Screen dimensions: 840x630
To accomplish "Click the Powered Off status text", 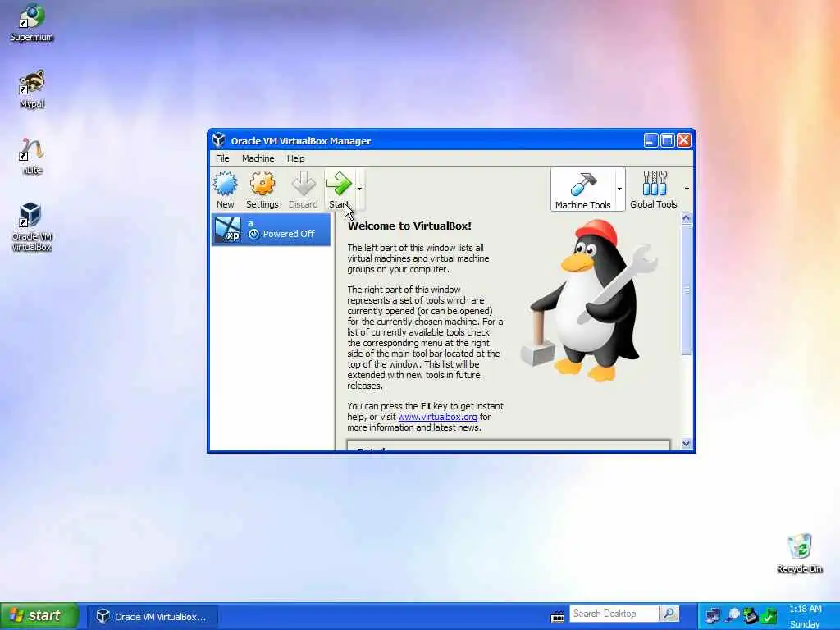I will click(x=289, y=234).
